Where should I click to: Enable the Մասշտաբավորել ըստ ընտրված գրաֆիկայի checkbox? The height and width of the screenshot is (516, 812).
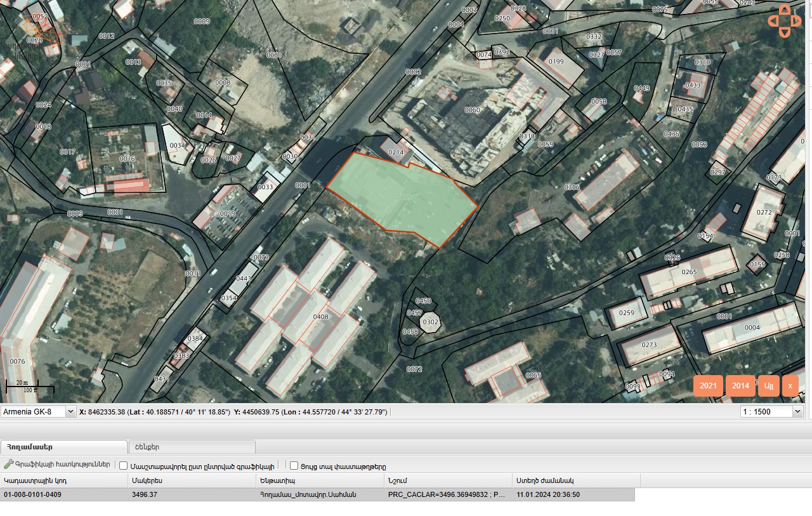(x=124, y=466)
